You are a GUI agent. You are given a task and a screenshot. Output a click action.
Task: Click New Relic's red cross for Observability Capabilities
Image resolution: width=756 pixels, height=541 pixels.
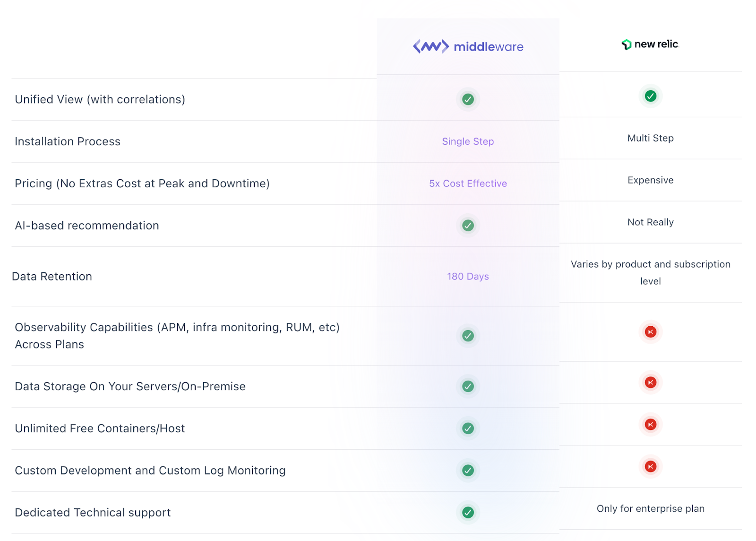651,332
